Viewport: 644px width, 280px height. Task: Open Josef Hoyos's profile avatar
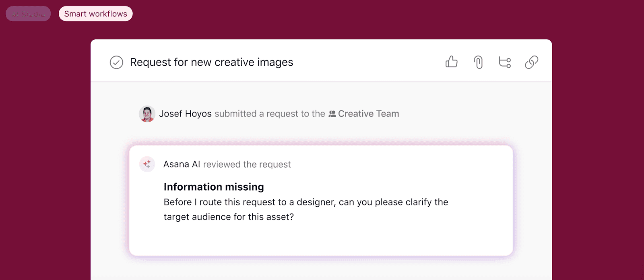147,114
